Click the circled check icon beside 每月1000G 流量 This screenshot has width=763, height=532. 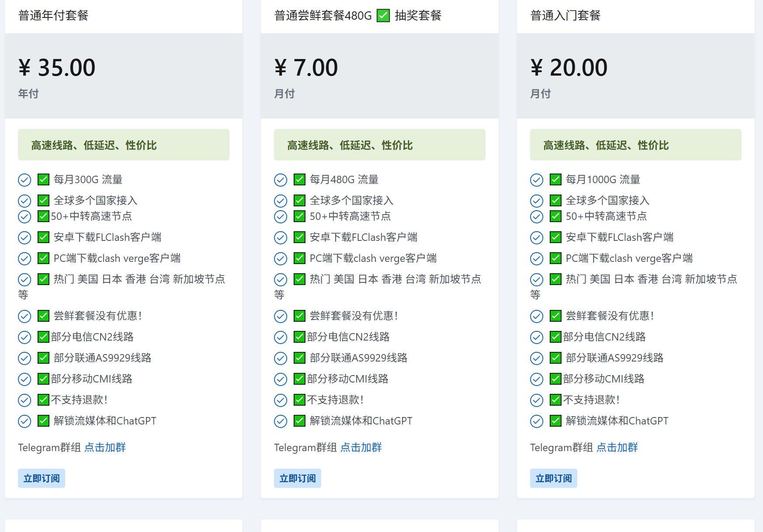(537, 180)
